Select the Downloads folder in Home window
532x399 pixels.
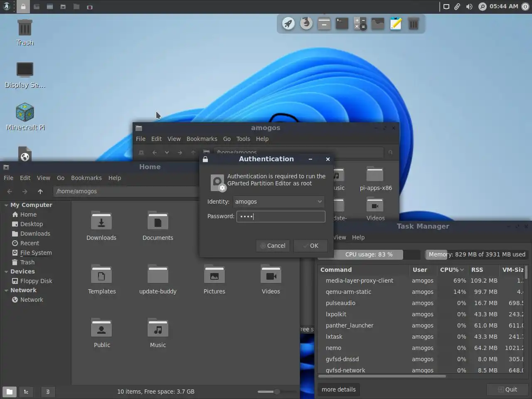101,226
